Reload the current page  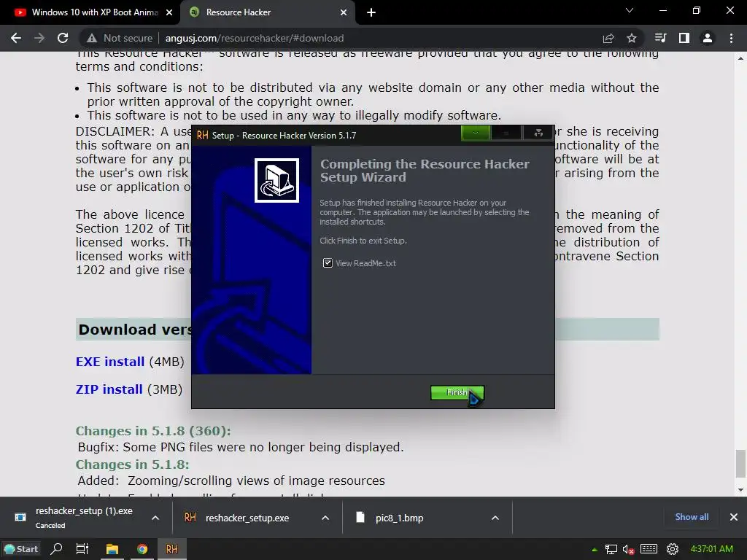[x=63, y=38]
